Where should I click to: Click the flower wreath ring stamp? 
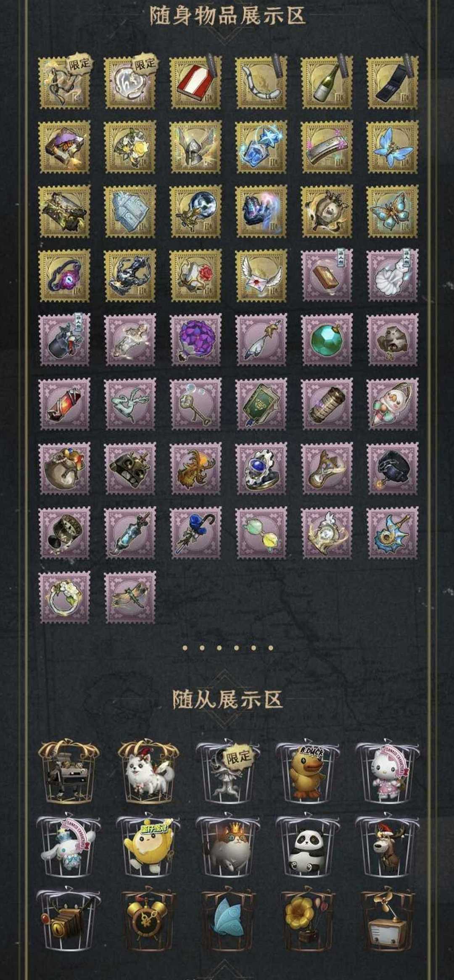click(x=64, y=597)
